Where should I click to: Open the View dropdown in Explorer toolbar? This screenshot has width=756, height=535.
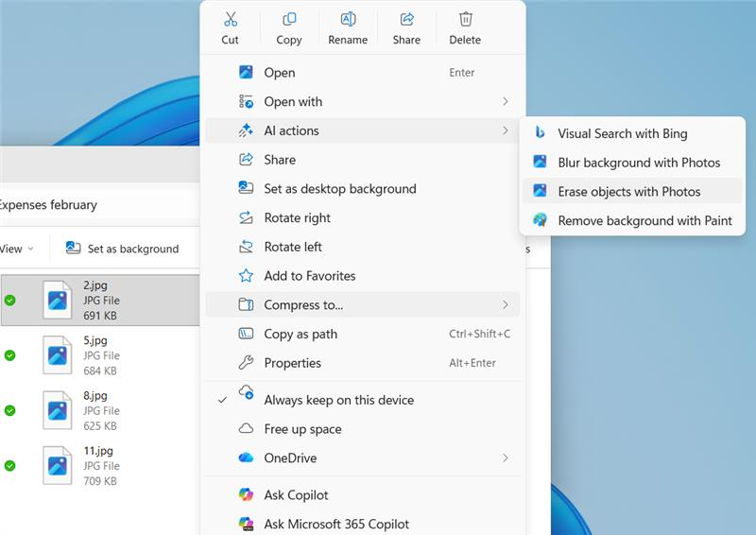17,249
